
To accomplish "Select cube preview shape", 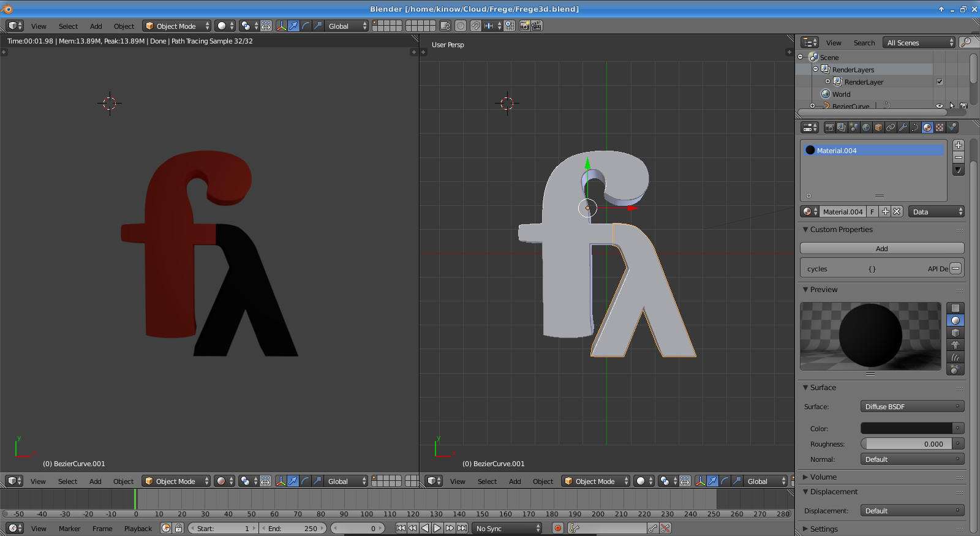I will pos(956,333).
